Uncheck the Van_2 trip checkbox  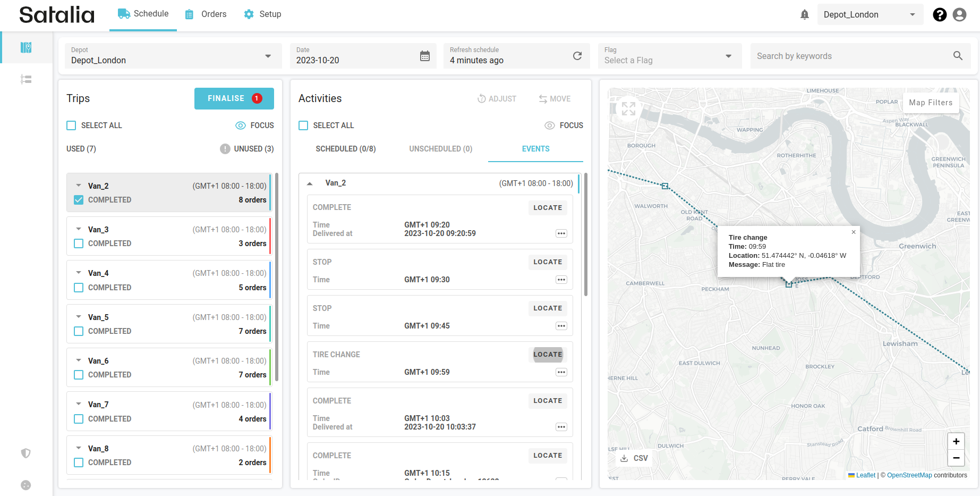tap(79, 200)
